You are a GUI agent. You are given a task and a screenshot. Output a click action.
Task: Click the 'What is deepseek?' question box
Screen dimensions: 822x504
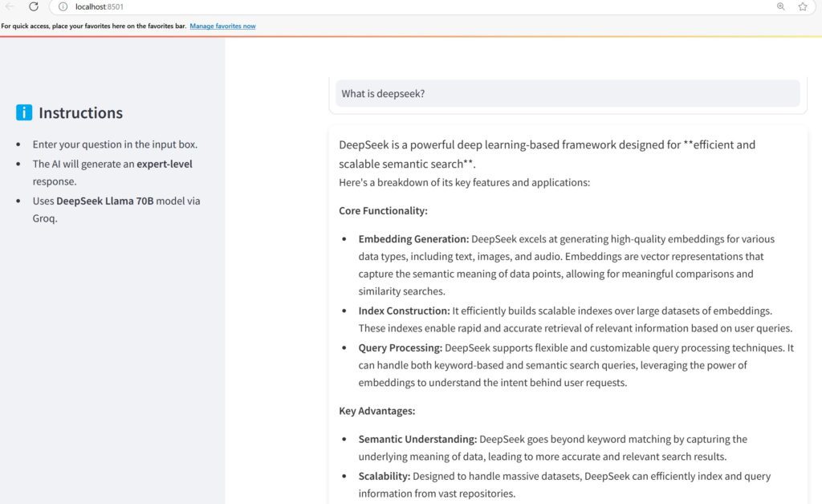[567, 94]
